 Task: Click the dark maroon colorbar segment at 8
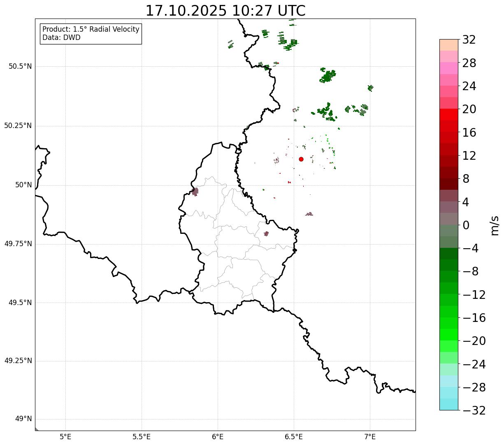(x=449, y=184)
